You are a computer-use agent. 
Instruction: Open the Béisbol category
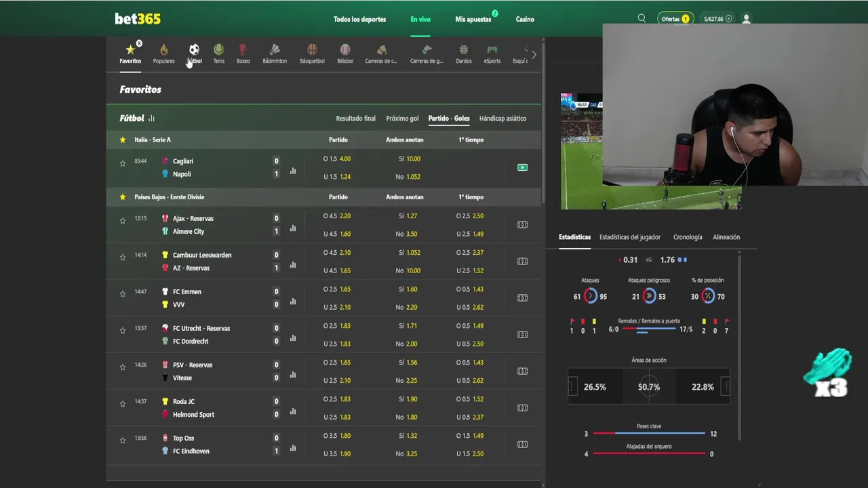coord(345,54)
